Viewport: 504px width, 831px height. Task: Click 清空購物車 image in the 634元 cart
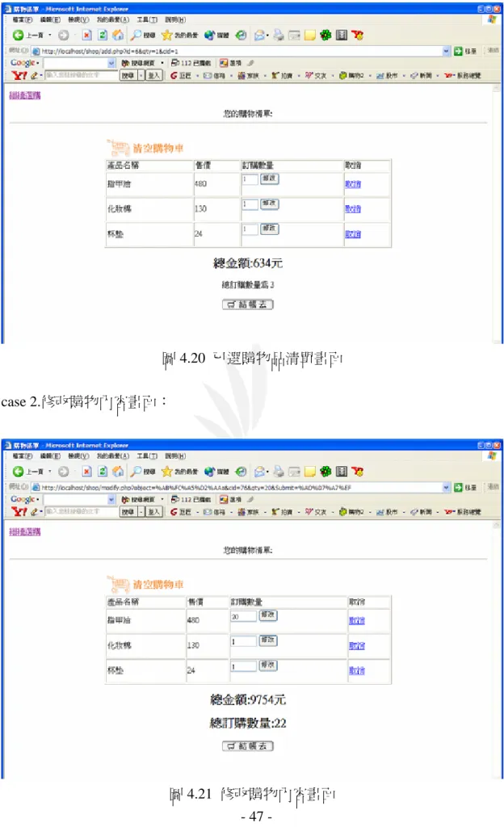(145, 148)
